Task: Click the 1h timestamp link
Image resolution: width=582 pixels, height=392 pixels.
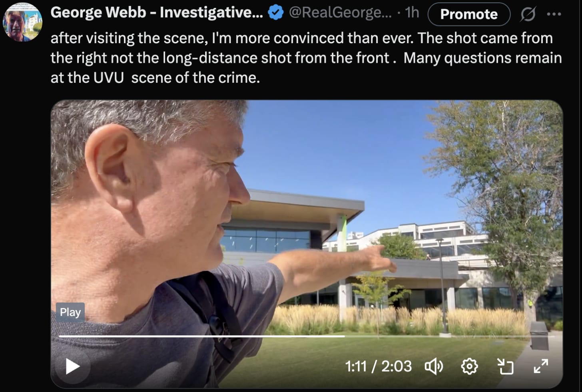Action: pos(412,13)
